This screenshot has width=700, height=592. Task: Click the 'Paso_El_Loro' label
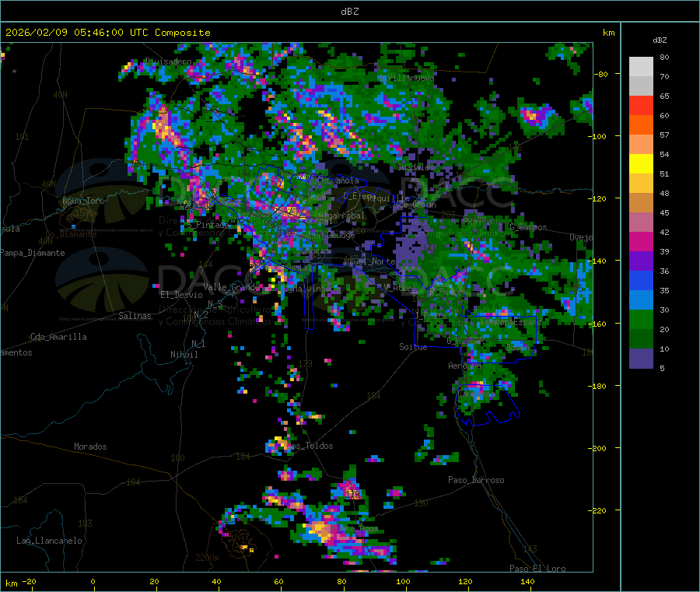pos(537,569)
